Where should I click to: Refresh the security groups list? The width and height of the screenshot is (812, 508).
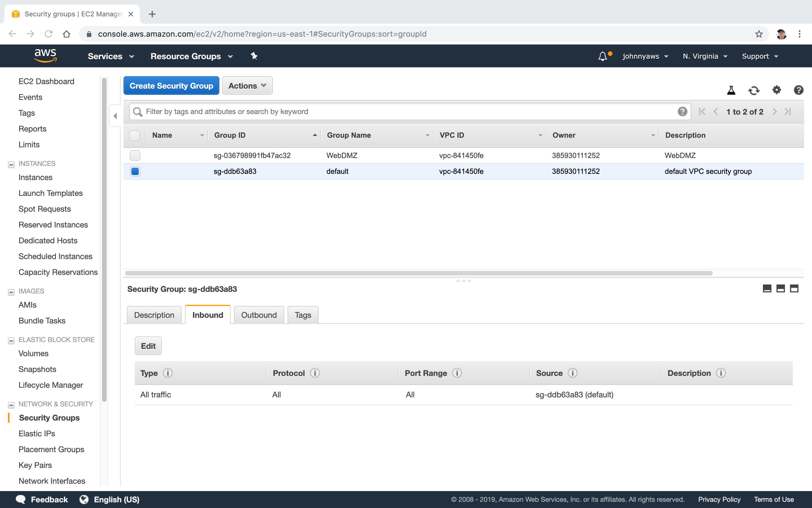(754, 90)
